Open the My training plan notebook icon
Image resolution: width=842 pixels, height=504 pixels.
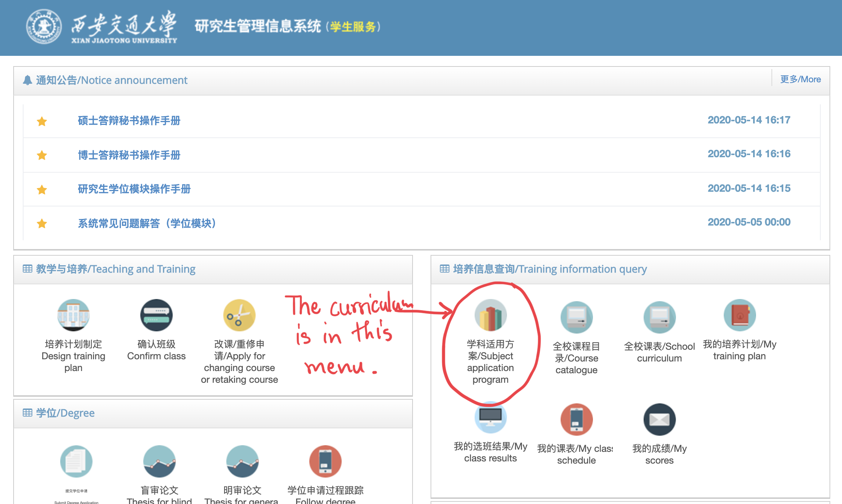point(740,315)
